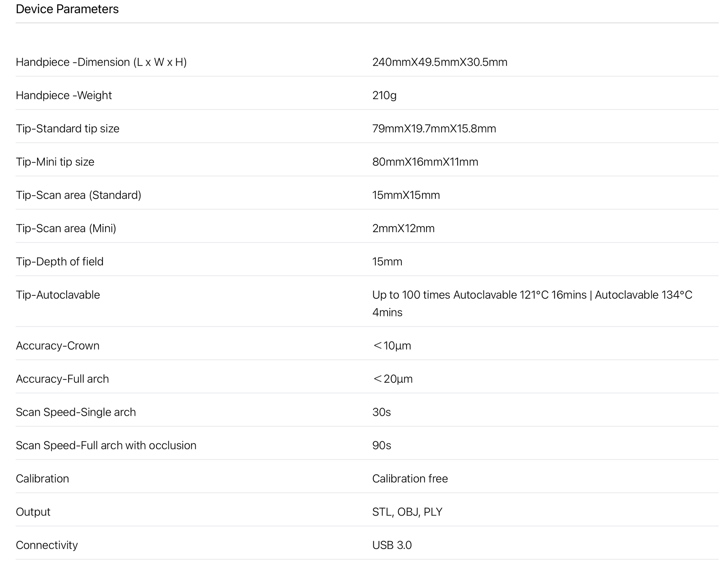Click the 2mmX12mm mini scan area value
This screenshot has height=569, width=728.
pyautogui.click(x=403, y=228)
